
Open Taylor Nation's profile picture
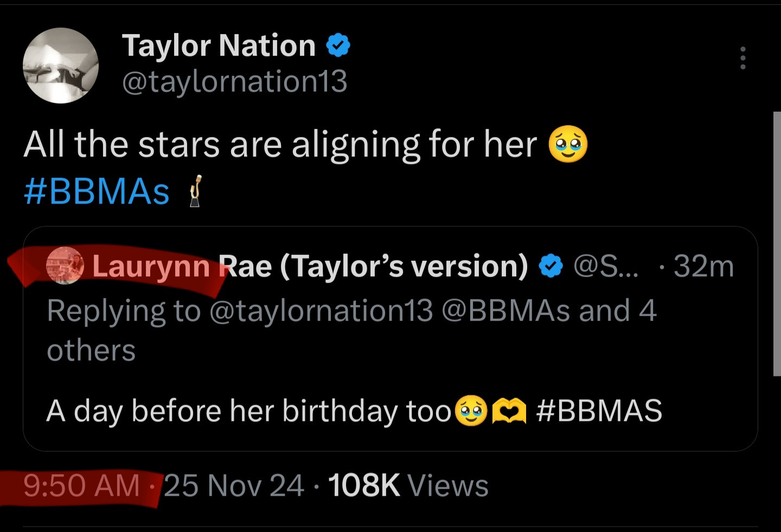click(x=61, y=66)
